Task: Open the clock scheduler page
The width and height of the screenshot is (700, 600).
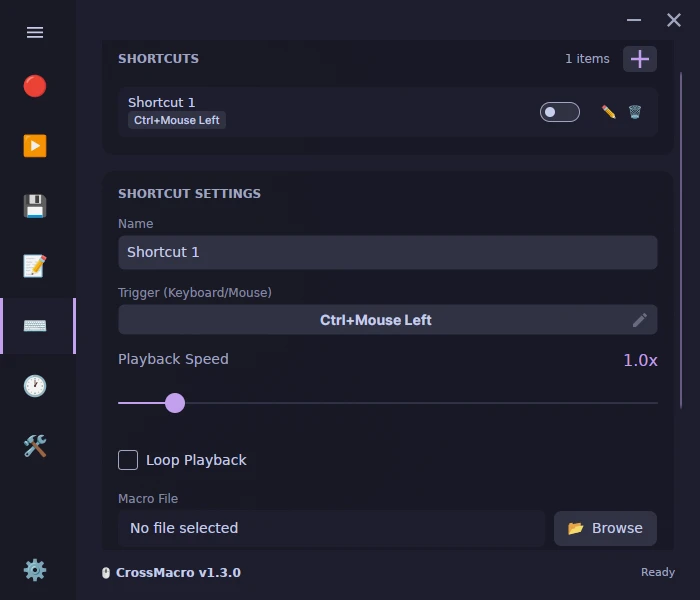Action: (35, 386)
